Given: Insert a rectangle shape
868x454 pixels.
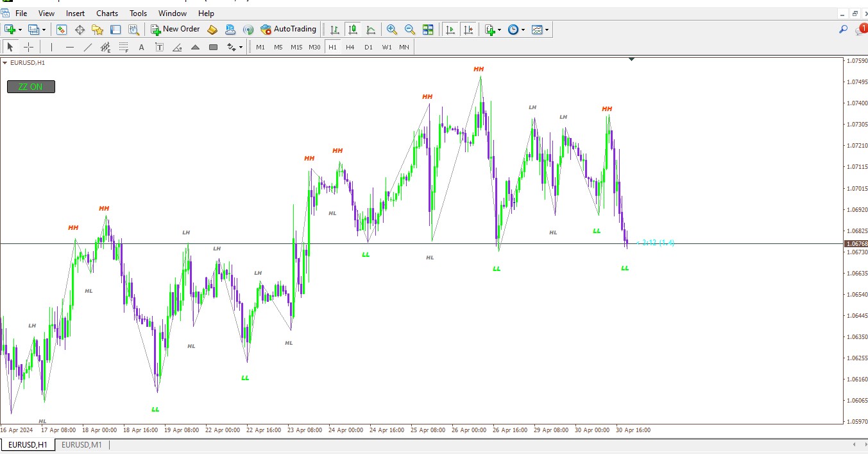Looking at the screenshot, I should click(x=214, y=47).
